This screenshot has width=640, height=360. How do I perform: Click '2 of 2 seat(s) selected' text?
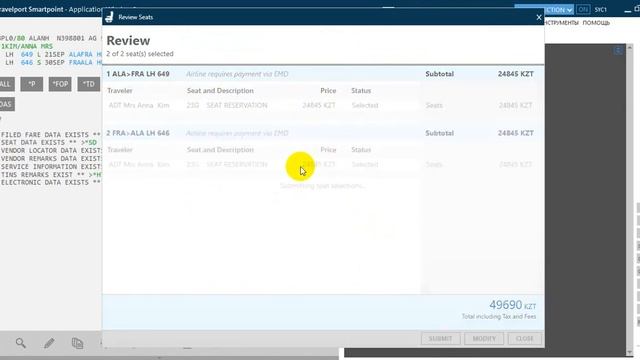(x=140, y=54)
